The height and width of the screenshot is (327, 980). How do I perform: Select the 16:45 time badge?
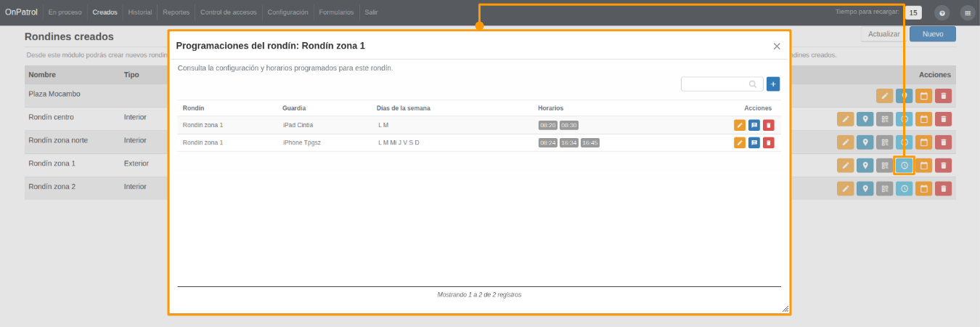click(x=590, y=142)
